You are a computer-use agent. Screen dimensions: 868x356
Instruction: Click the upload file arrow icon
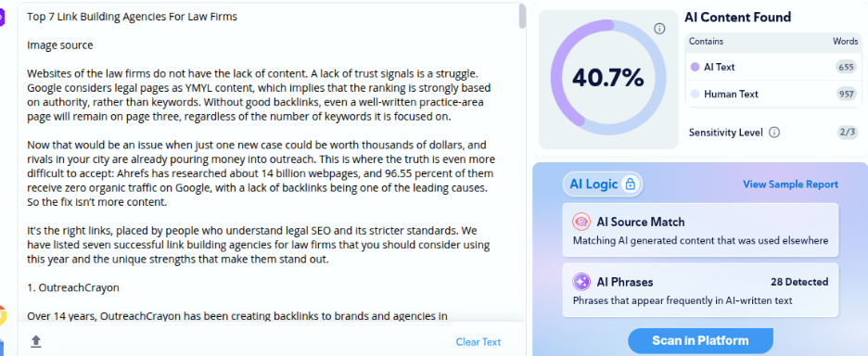36,341
